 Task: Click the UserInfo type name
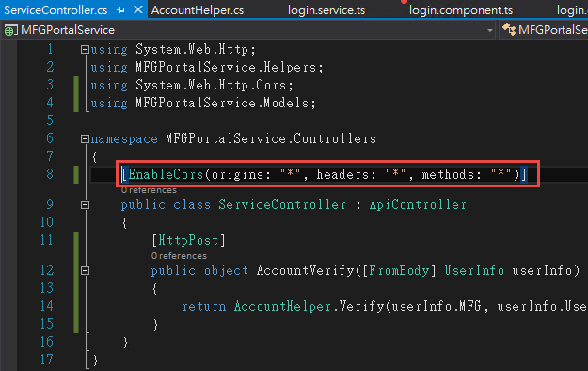474,270
